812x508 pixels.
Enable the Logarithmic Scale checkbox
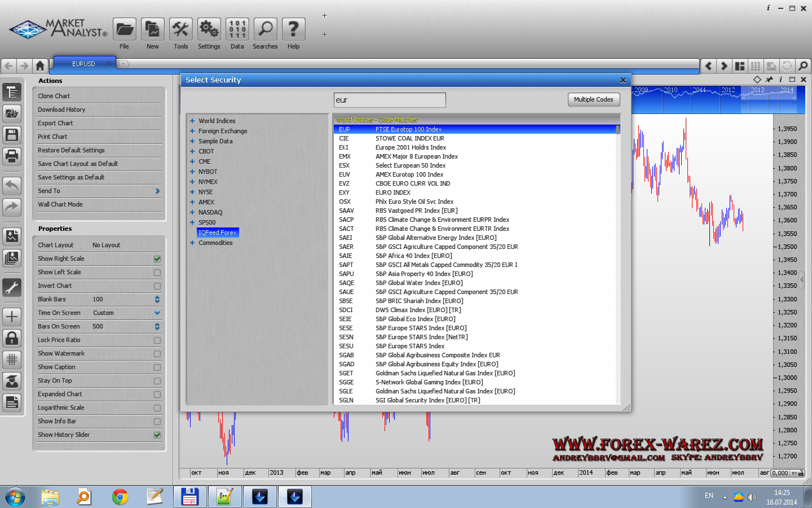(x=157, y=408)
